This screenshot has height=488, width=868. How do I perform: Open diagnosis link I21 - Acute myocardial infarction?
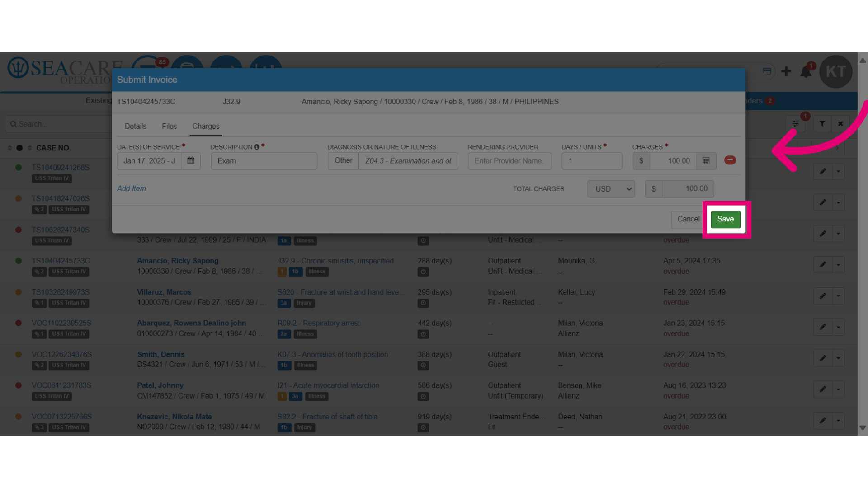[328, 385]
